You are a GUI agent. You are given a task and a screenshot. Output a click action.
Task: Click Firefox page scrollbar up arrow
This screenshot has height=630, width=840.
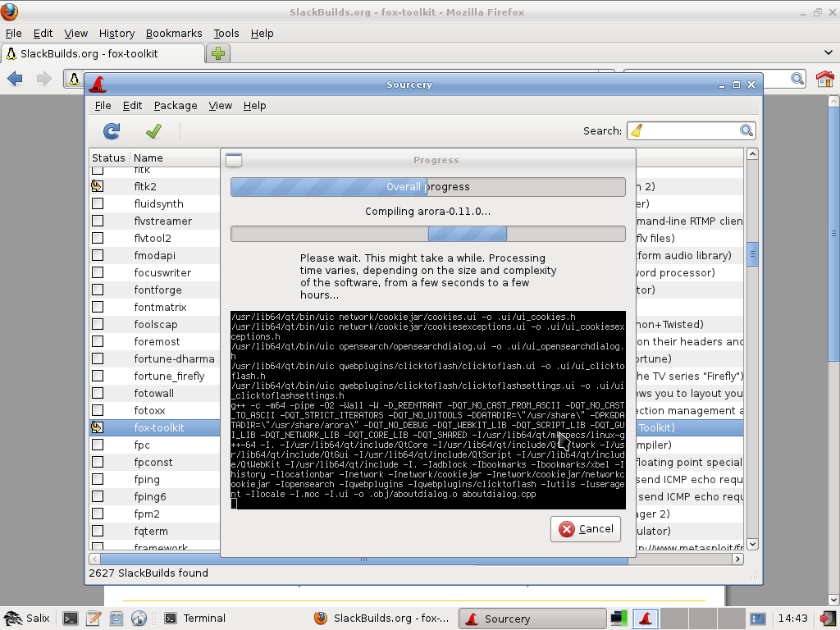tap(833, 101)
